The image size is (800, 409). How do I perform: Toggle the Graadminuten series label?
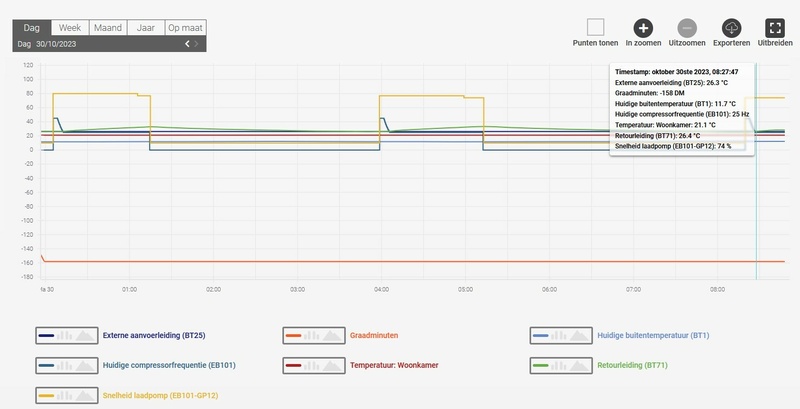click(x=374, y=336)
